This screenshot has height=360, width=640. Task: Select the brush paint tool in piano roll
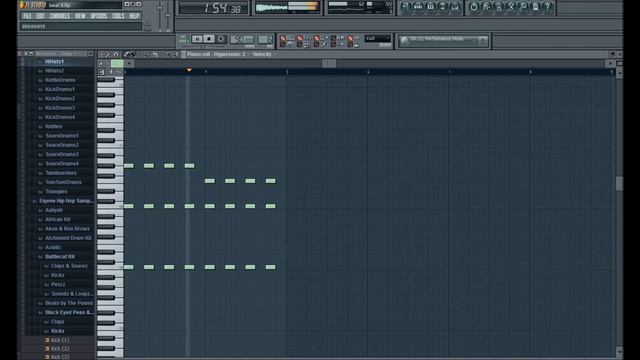tap(133, 54)
